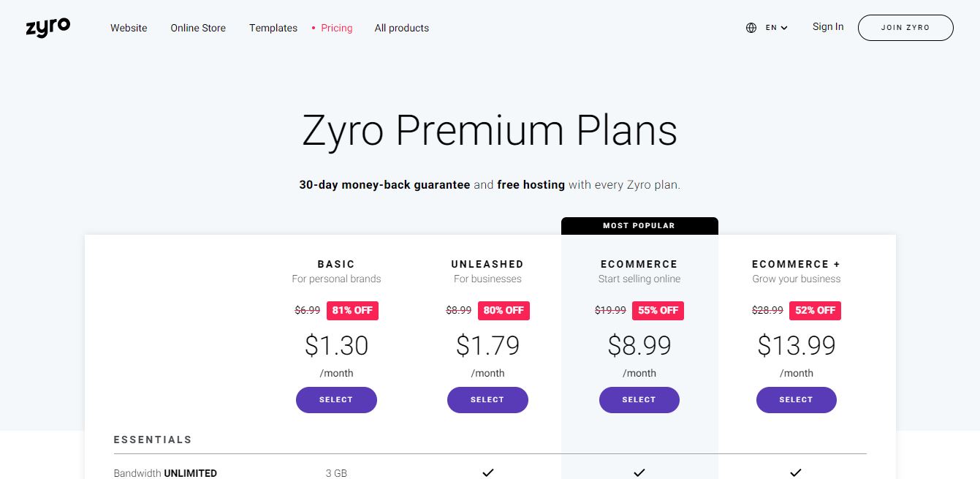This screenshot has width=980, height=479.
Task: Select the Ecommerce plan
Action: (x=639, y=400)
